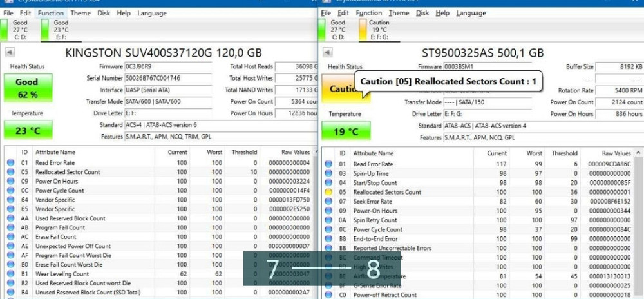
Task: Click status icon for End-to-End Error
Action: pyautogui.click(x=328, y=238)
